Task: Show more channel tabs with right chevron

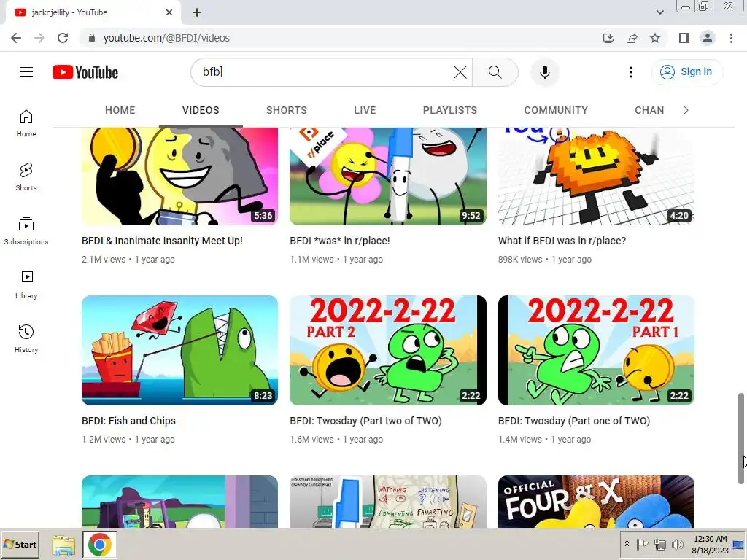Action: 686,111
